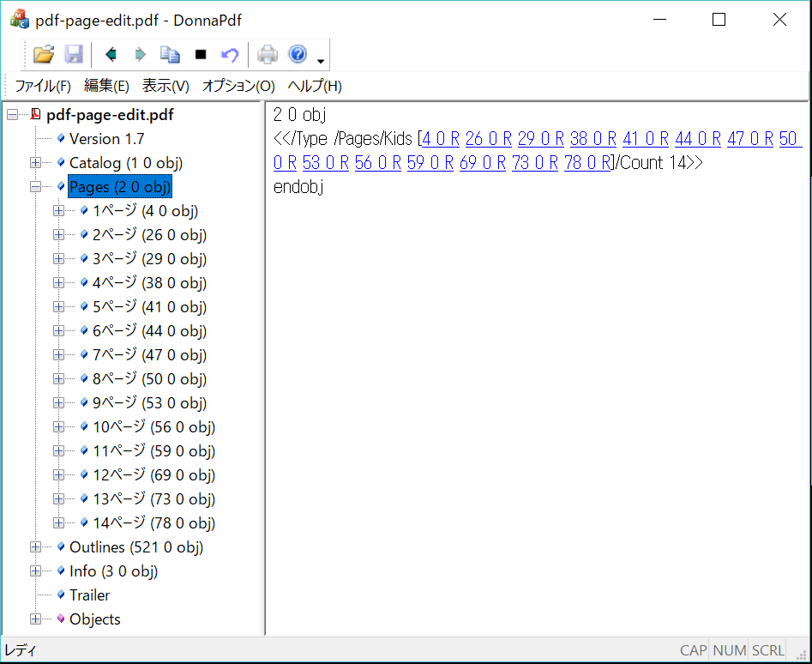The height and width of the screenshot is (664, 812).
Task: Click the Save floppy disk icon
Action: click(x=74, y=55)
